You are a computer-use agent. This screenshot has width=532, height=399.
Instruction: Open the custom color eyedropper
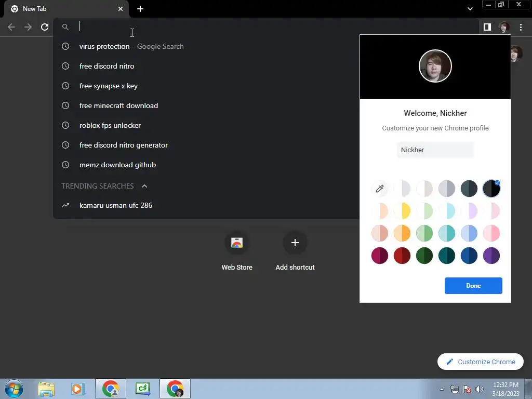pyautogui.click(x=380, y=188)
